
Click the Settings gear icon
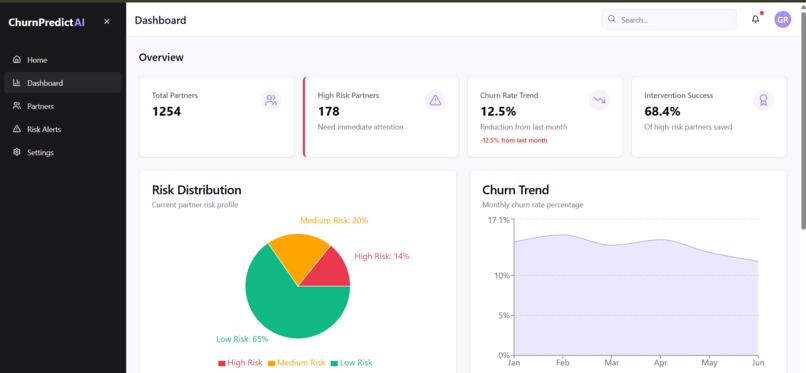click(17, 152)
